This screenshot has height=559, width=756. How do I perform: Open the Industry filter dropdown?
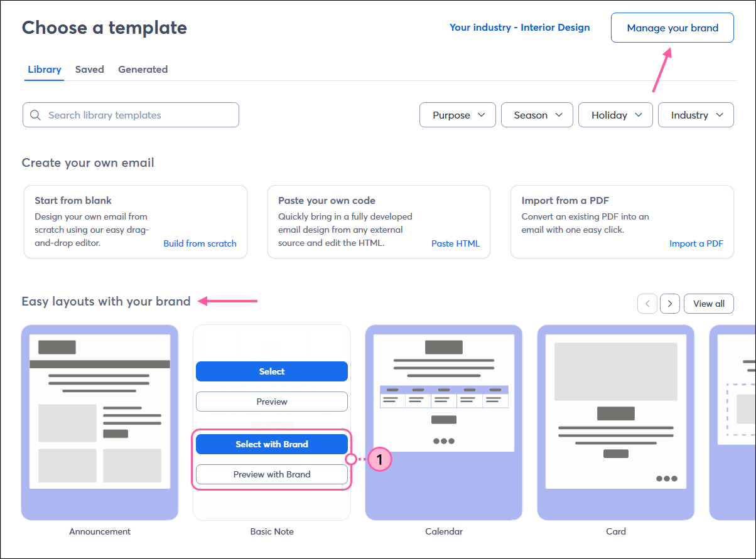[696, 115]
